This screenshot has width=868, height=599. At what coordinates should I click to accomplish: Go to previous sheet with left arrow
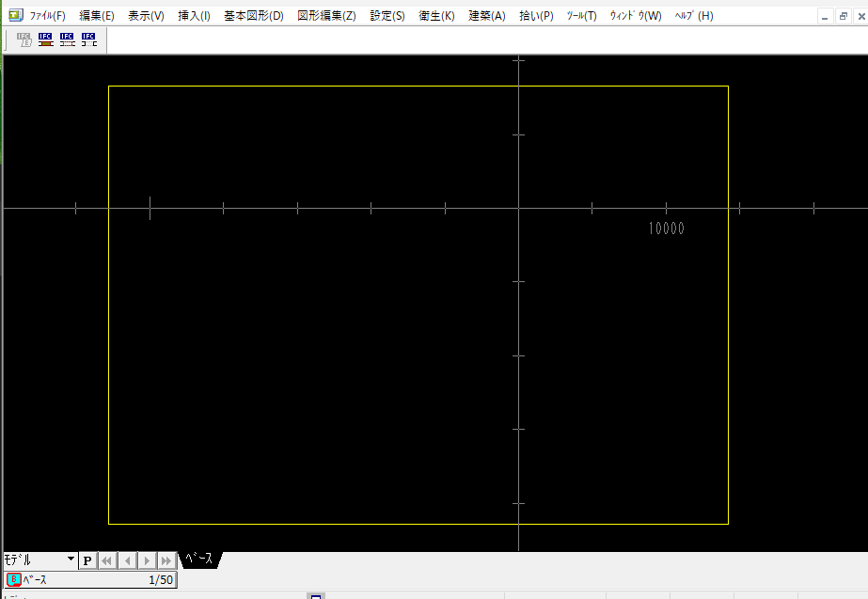[127, 560]
